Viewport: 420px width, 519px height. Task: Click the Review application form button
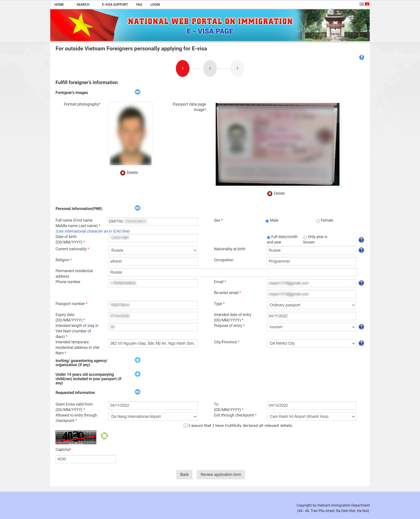pyautogui.click(x=220, y=475)
